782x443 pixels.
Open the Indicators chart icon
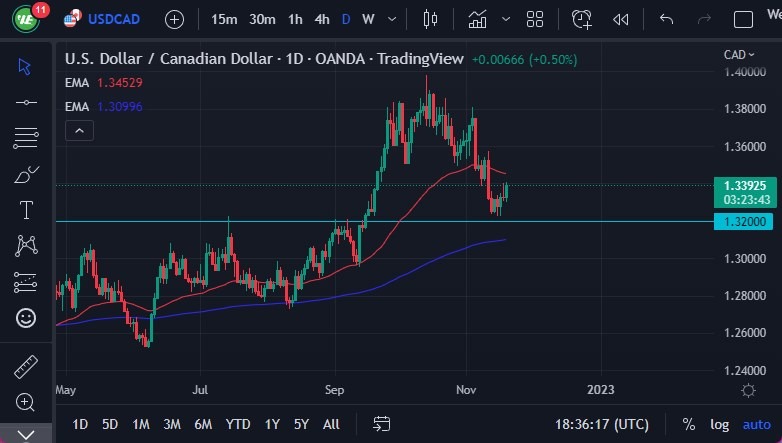[x=477, y=19]
